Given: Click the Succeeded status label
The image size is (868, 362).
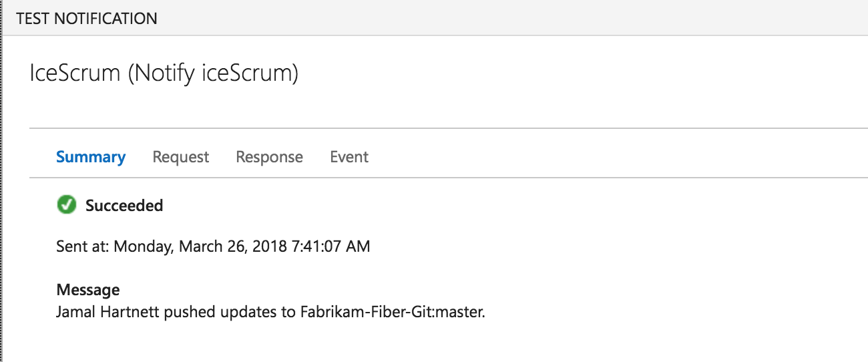Looking at the screenshot, I should (x=124, y=206).
